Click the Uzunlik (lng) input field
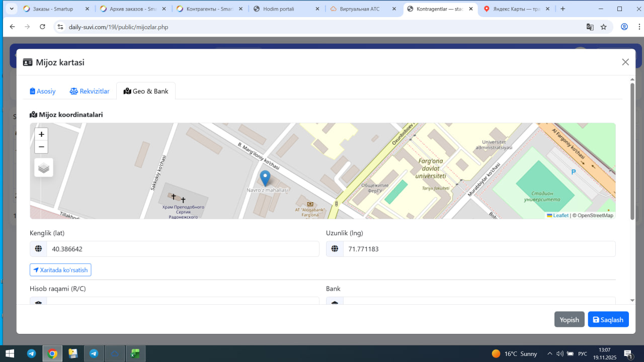This screenshot has width=644, height=362. pyautogui.click(x=478, y=249)
